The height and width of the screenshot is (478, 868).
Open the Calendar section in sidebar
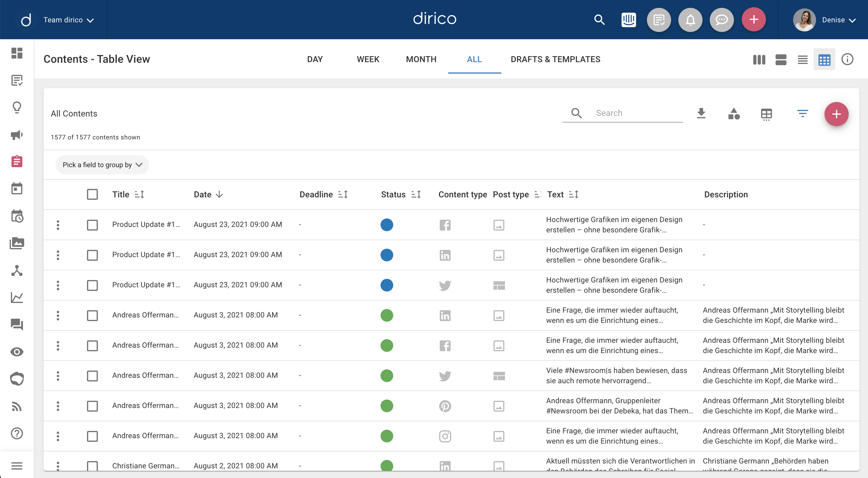pyautogui.click(x=17, y=188)
